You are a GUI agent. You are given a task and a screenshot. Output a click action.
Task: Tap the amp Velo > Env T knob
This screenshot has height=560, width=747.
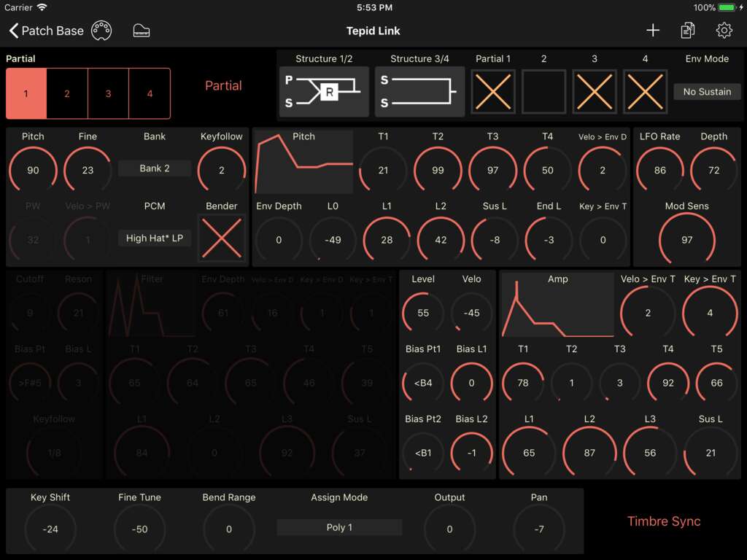(x=648, y=313)
